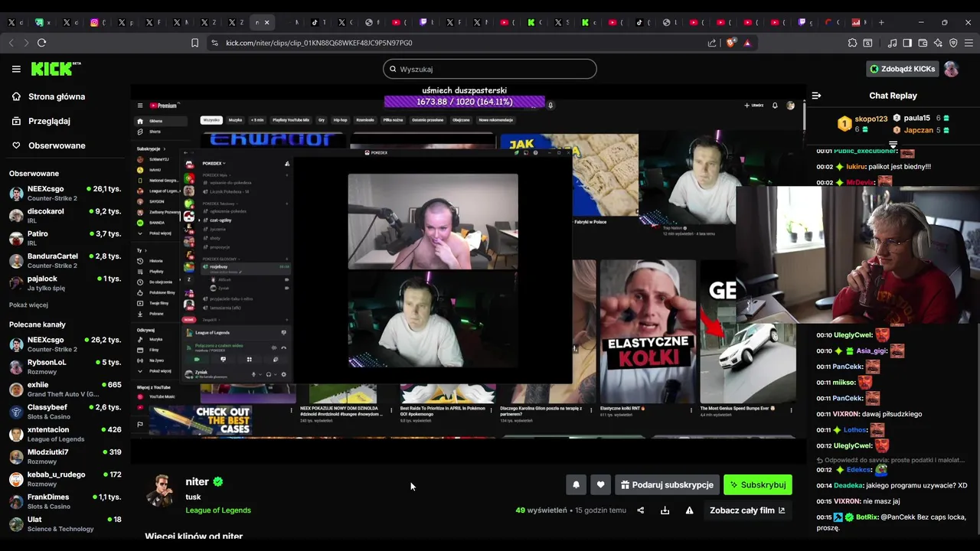
Task: Open followed channel Patiro
Action: pyautogui.click(x=64, y=238)
